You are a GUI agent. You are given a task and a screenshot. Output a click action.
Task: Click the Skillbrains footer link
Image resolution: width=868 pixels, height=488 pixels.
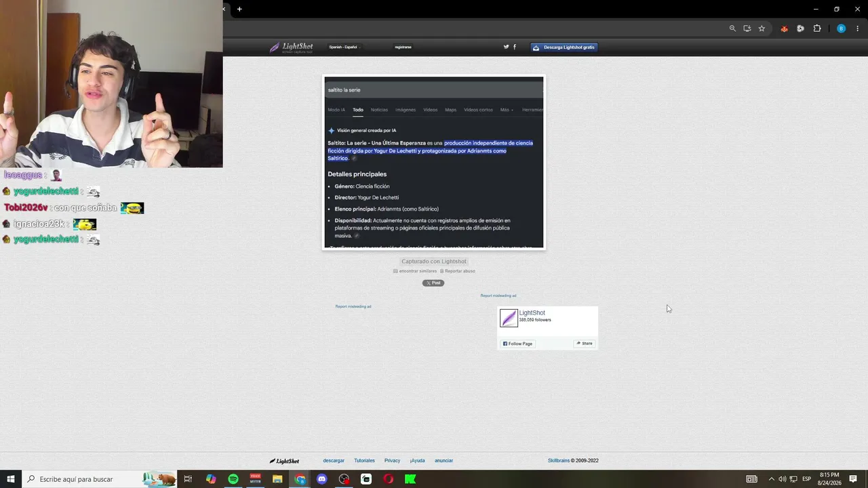(x=559, y=461)
